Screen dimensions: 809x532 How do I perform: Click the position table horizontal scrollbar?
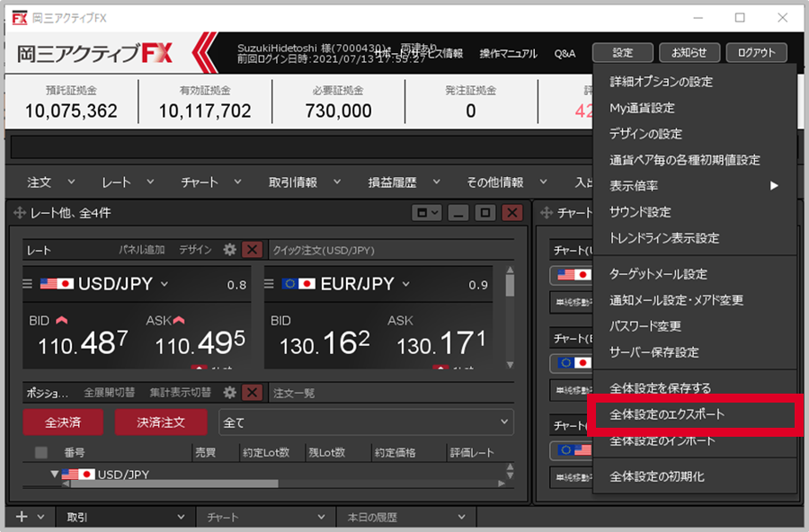point(174,483)
